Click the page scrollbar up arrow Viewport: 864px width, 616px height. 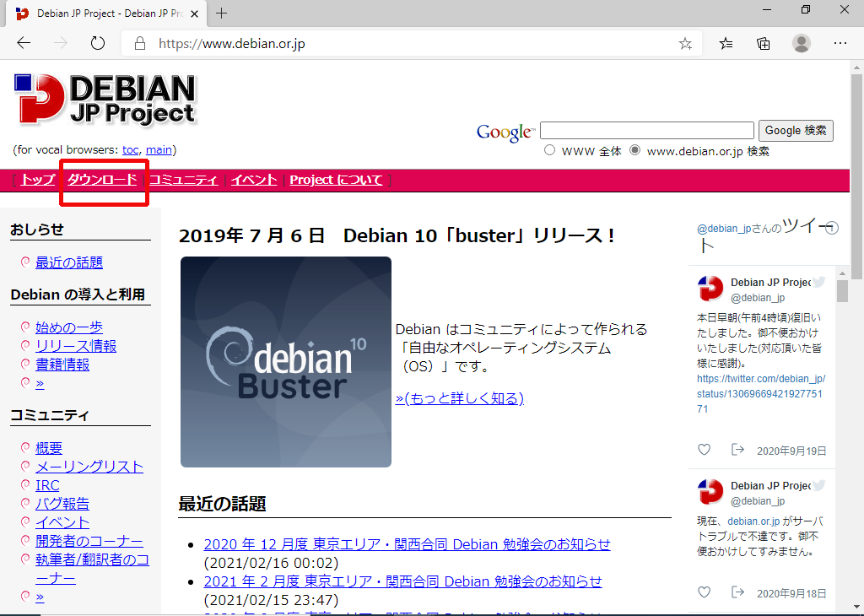856,67
